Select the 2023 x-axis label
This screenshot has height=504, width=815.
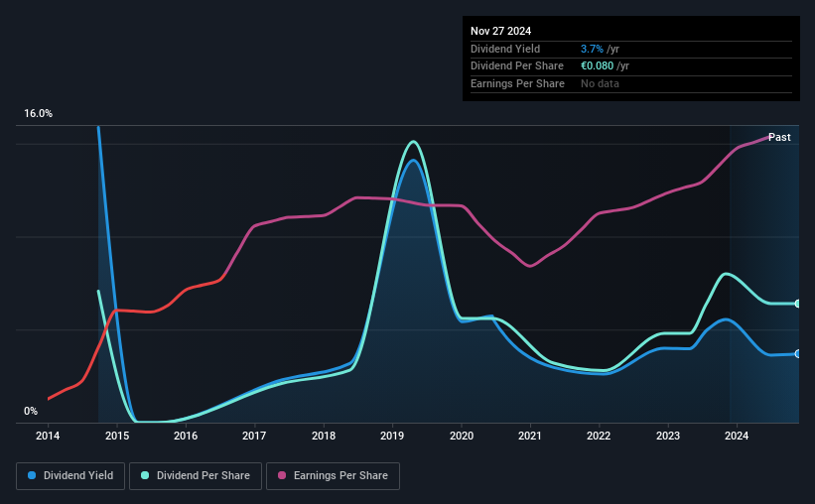point(668,436)
